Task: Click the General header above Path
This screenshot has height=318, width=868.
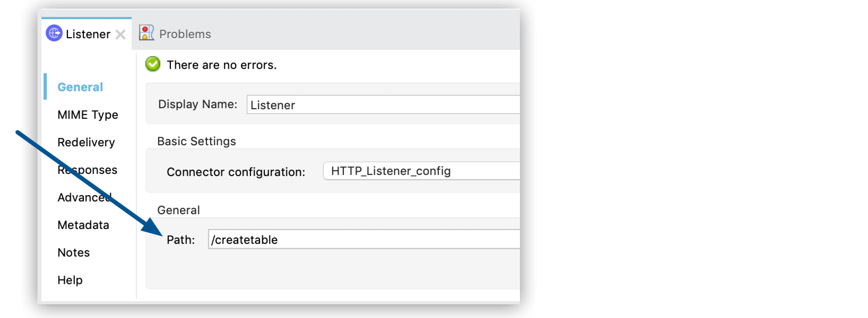Action: (178, 210)
